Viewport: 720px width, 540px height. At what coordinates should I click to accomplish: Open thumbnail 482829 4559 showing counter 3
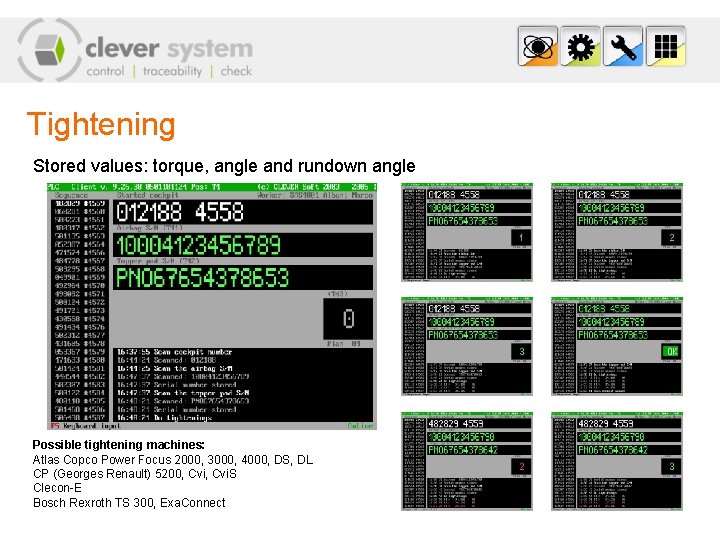[x=617, y=461]
